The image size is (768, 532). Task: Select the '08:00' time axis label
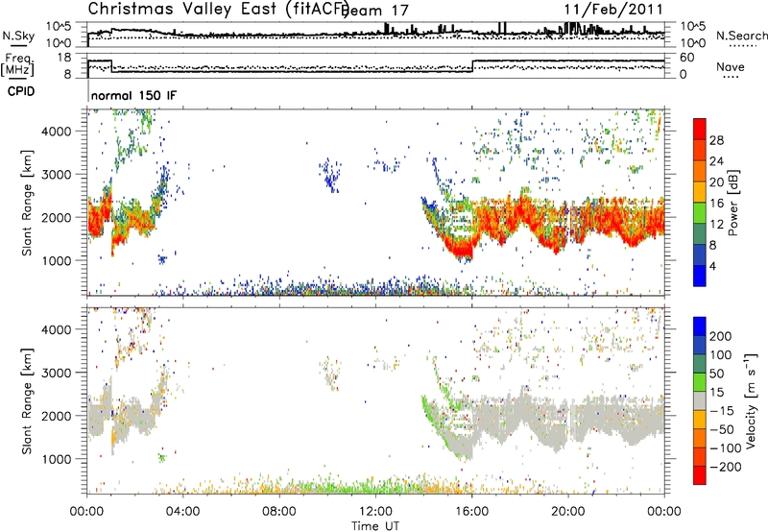[x=279, y=512]
